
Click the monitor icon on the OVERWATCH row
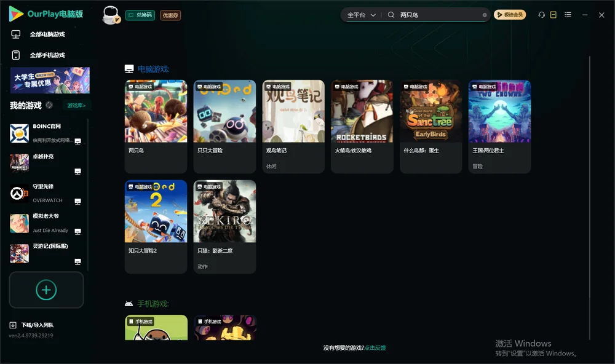pyautogui.click(x=77, y=202)
